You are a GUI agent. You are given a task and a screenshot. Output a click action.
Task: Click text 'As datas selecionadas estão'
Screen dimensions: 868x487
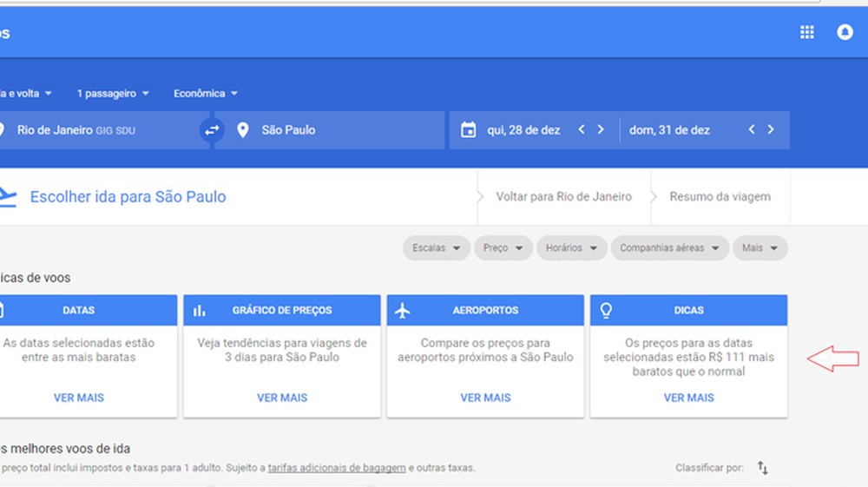pos(79,343)
